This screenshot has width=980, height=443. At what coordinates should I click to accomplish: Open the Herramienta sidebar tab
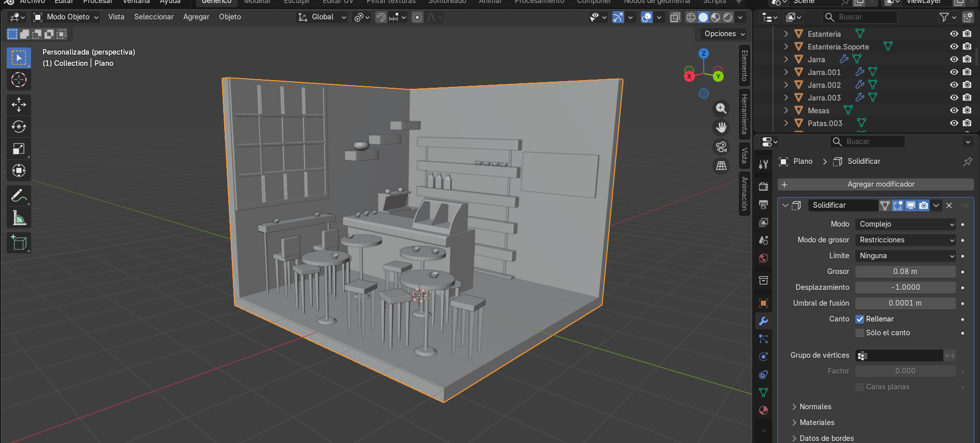[745, 114]
